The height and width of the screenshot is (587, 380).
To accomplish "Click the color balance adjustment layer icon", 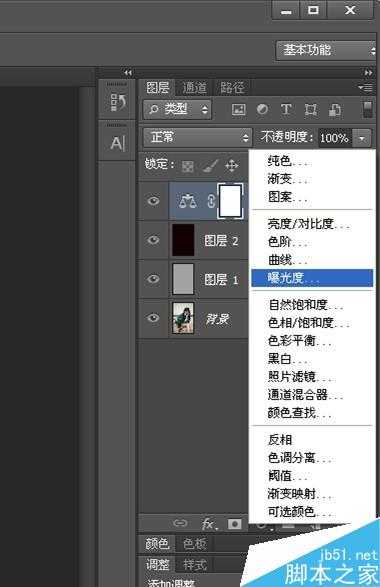I will click(188, 201).
